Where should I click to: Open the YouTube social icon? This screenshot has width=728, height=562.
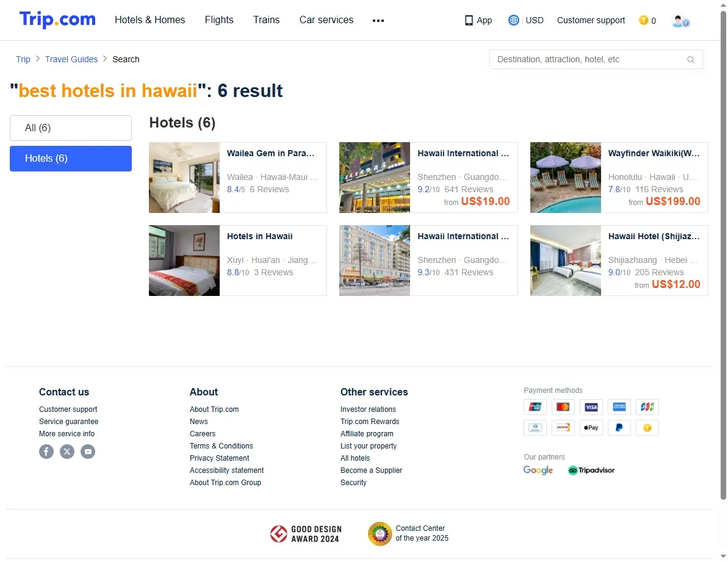[88, 451]
